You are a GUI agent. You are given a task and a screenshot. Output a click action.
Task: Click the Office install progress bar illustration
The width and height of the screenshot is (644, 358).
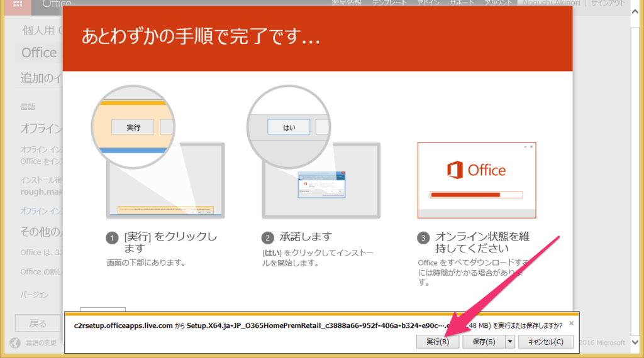477,195
